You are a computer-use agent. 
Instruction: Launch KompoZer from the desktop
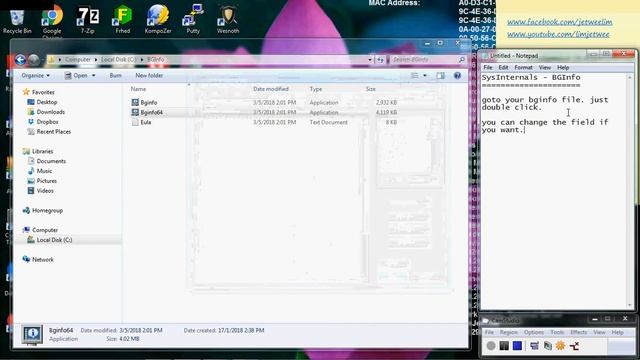(158, 20)
